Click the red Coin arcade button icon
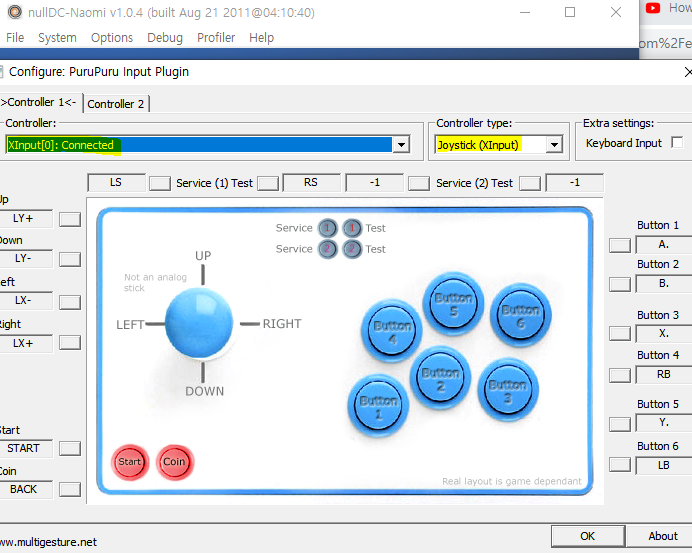This screenshot has width=692, height=553. click(x=175, y=462)
